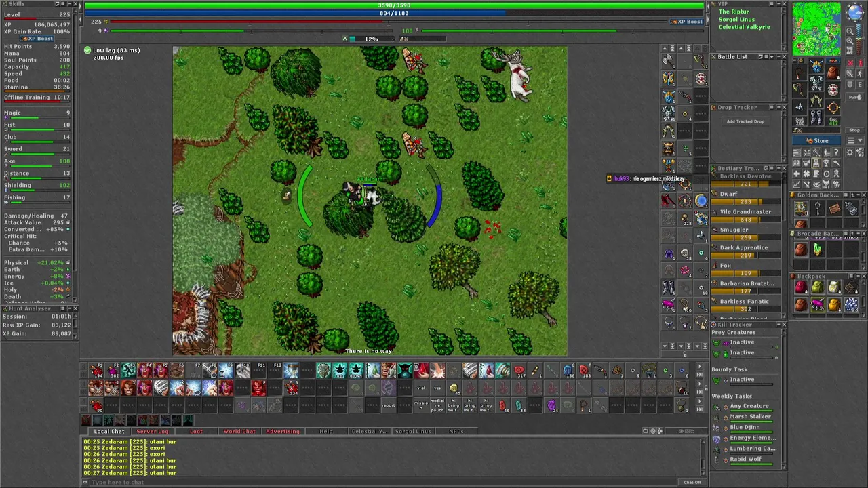Screen dimensions: 868x488
Task: Select the green backpack in Backpack panel
Action: pyautogui.click(x=818, y=287)
